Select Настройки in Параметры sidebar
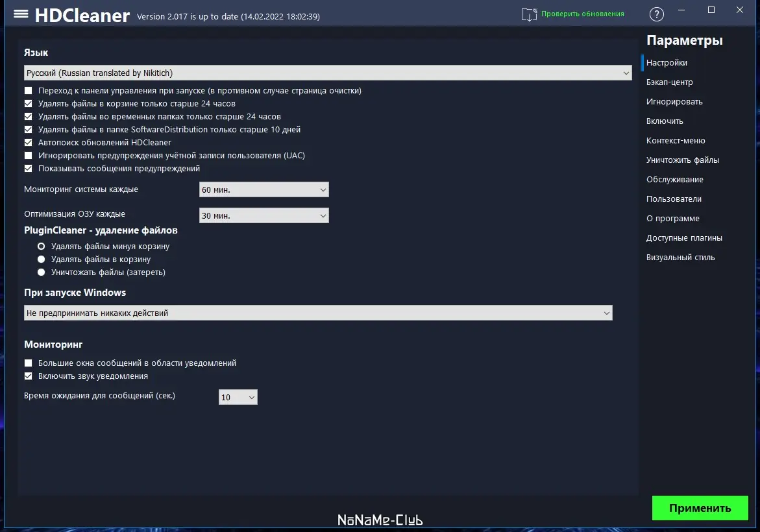The width and height of the screenshot is (760, 532). point(667,62)
